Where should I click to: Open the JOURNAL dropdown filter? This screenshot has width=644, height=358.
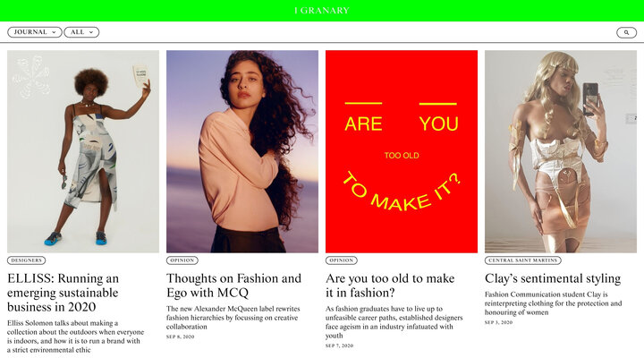coord(35,32)
